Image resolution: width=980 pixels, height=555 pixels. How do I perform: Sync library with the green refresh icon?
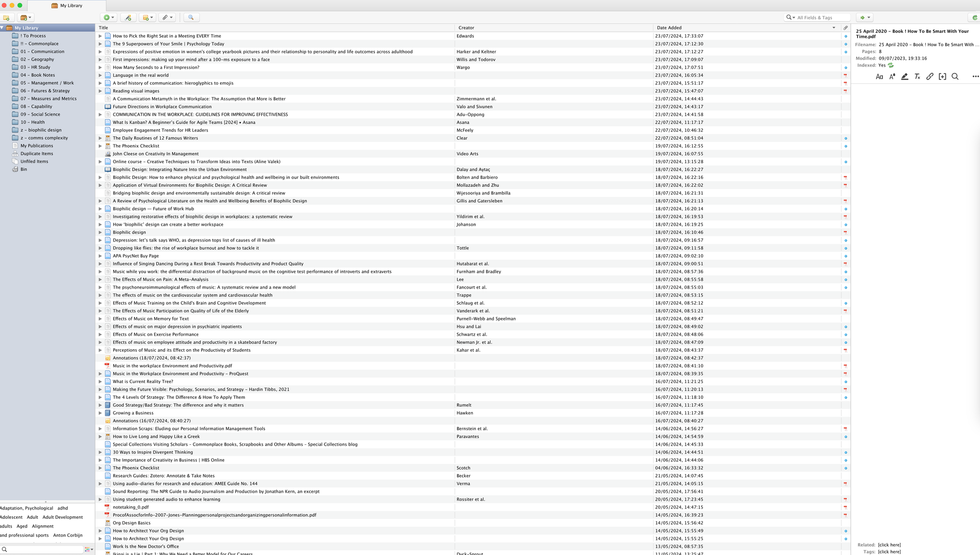[976, 17]
